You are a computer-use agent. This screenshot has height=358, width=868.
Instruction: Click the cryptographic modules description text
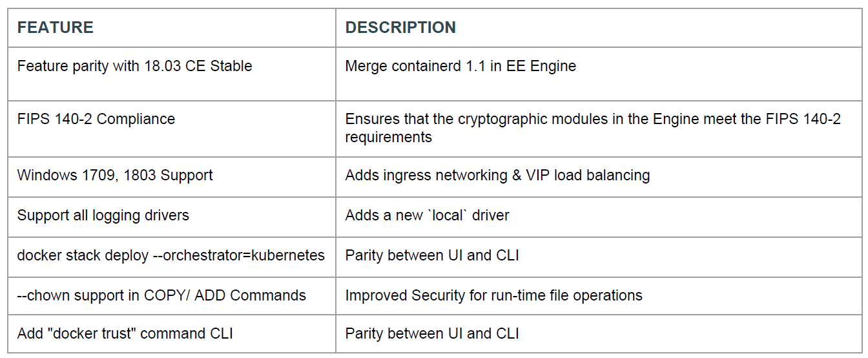(593, 120)
